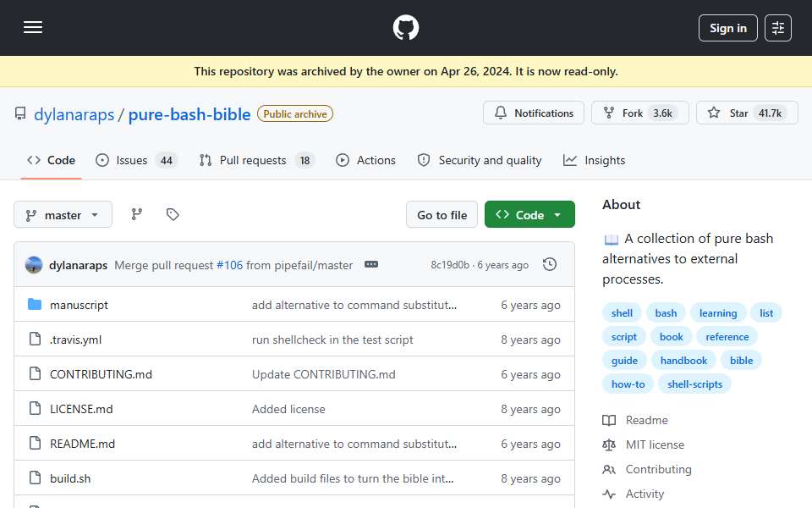Viewport: 812px width, 508px height.
Task: Open 'run shellcheck in the test script' commit
Action: coord(332,340)
